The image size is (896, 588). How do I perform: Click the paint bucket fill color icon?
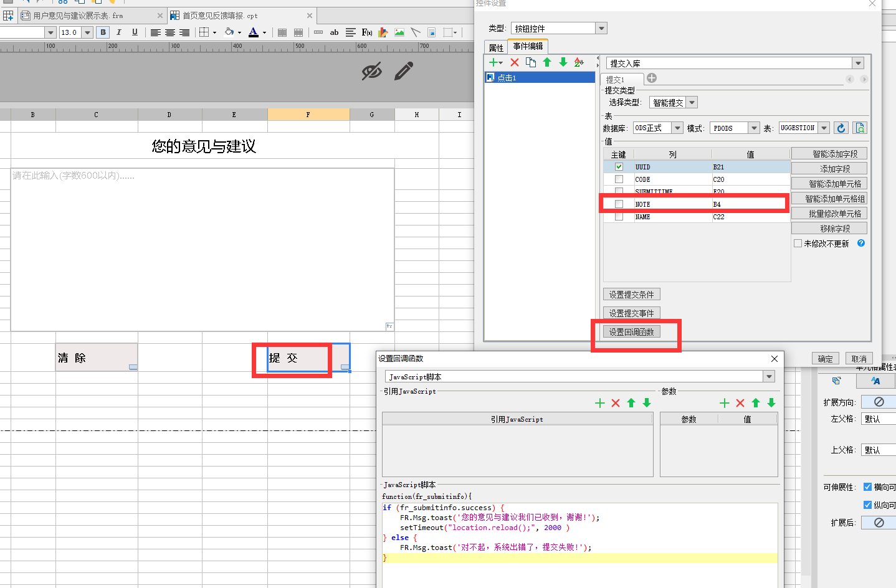point(229,32)
